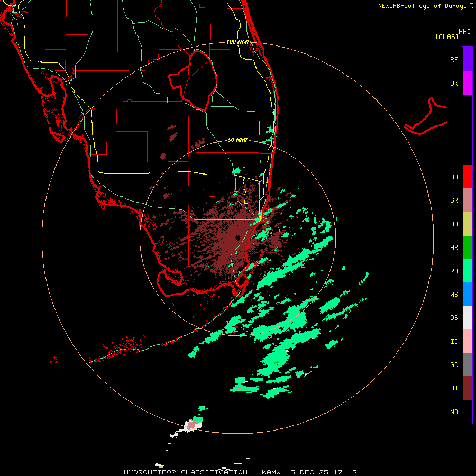This screenshot has height=476, width=476.
Task: Click the "IC" legend label
Action: click(454, 342)
